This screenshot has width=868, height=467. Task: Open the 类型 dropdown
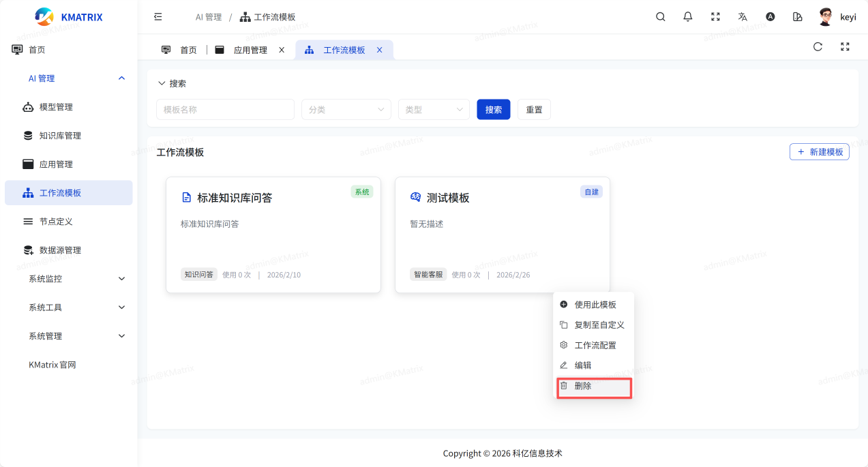tap(433, 110)
